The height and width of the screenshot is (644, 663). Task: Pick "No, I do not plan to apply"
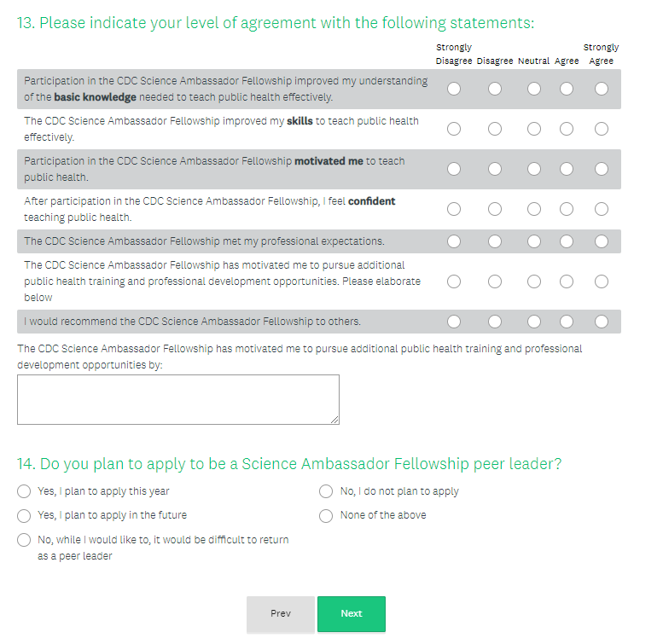(326, 491)
